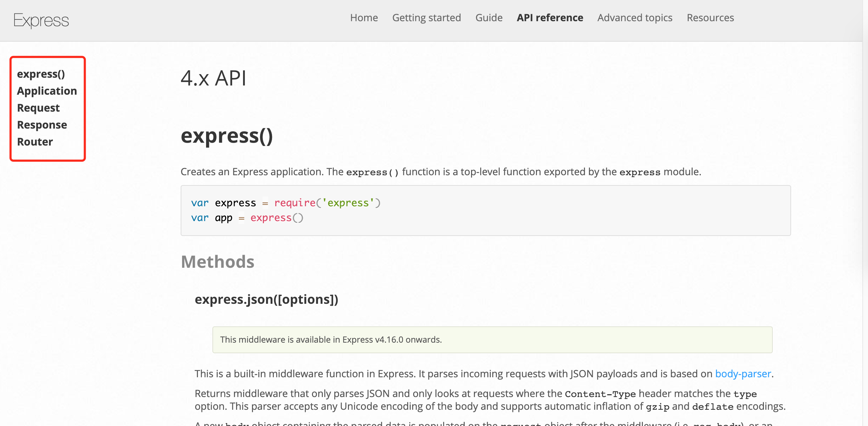The width and height of the screenshot is (868, 426).
Task: Open Advanced topics menu
Action: [x=634, y=18]
